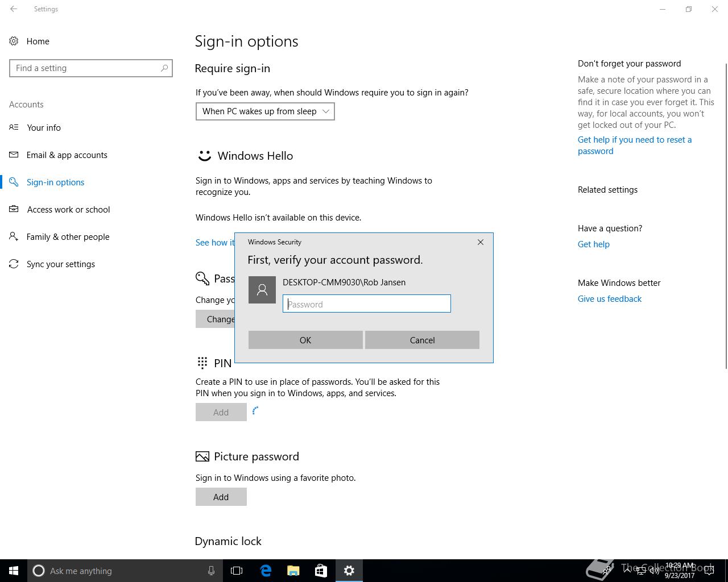The height and width of the screenshot is (582, 728).
Task: Click the Change password button
Action: tap(216, 319)
